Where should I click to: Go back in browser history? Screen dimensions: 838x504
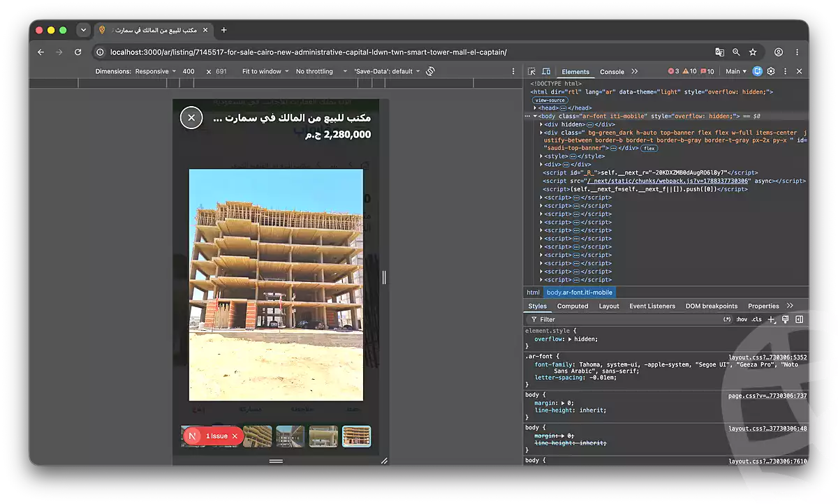tap(41, 52)
